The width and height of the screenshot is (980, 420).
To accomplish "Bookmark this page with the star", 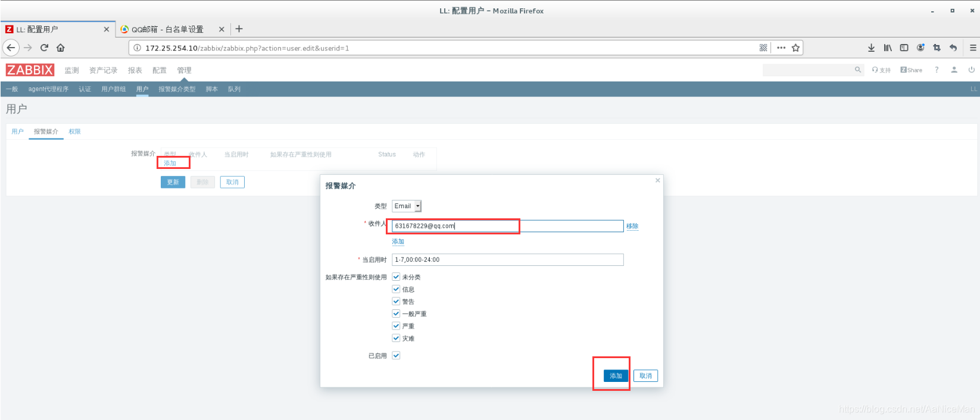I will point(795,48).
